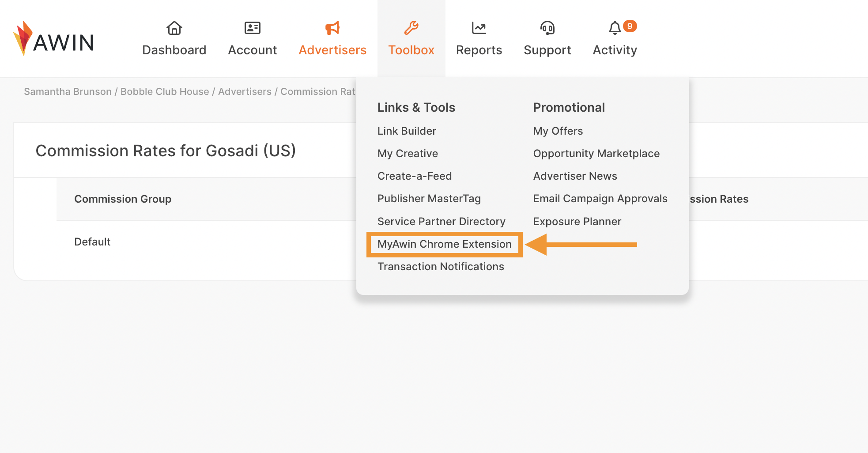Screen dimensions: 868x453
Task: Click the Account ID card icon
Action: coord(253,28)
